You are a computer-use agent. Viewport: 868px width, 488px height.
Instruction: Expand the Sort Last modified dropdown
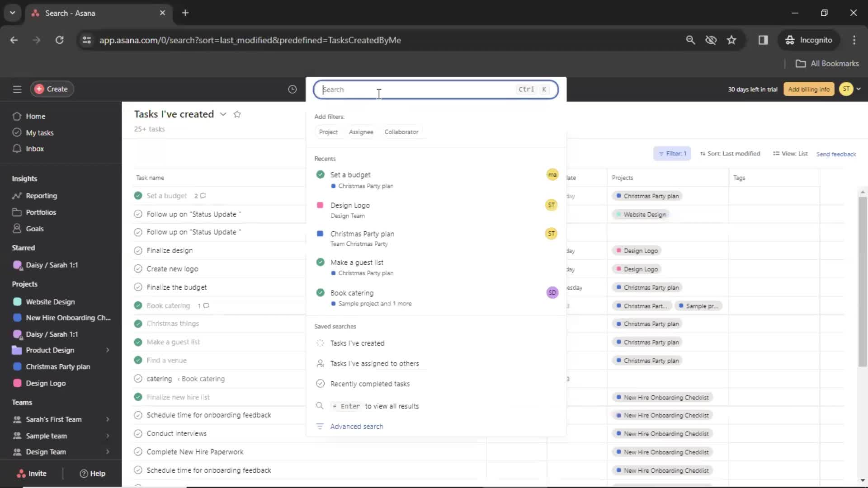(729, 153)
